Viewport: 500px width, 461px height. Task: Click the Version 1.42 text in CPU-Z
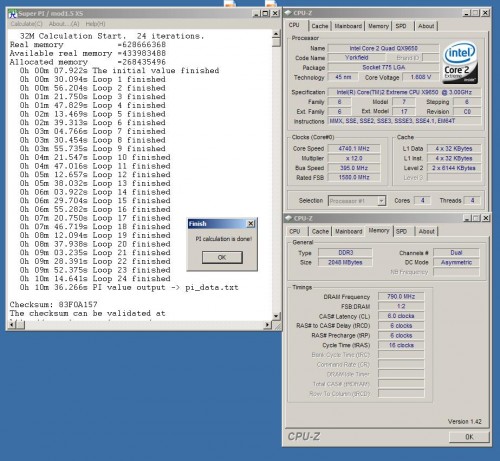[465, 421]
